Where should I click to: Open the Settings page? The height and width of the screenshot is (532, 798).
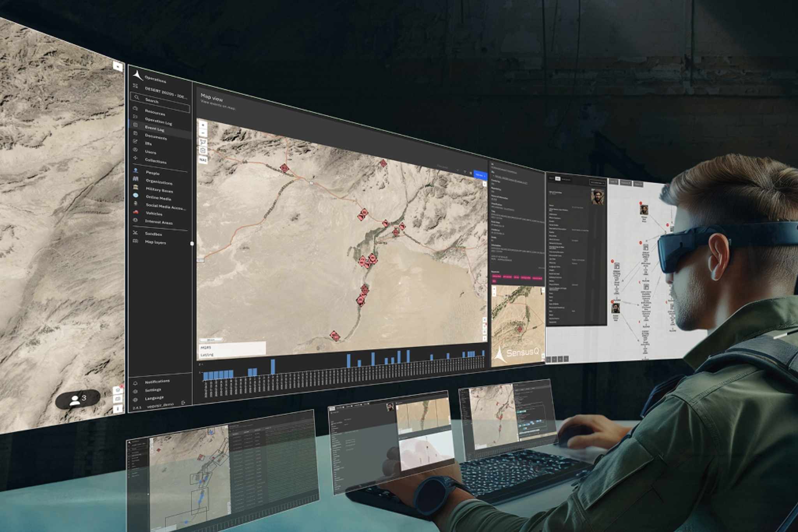pyautogui.click(x=153, y=390)
